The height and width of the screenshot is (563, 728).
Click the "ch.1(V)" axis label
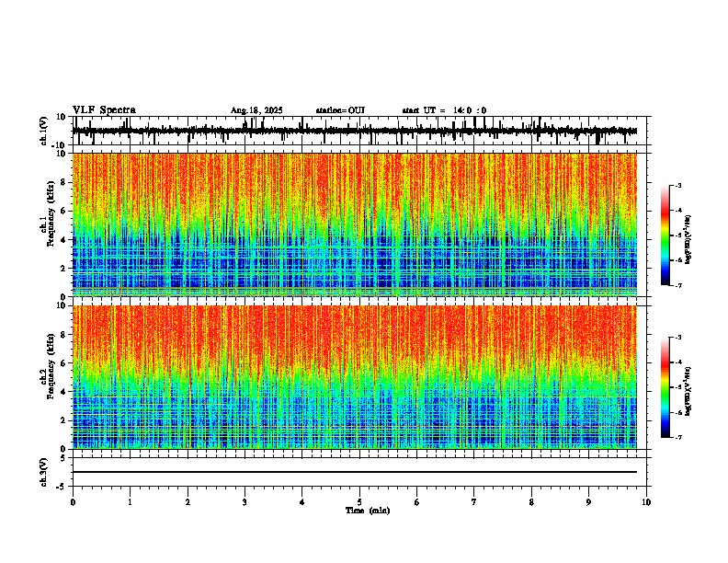tap(44, 131)
